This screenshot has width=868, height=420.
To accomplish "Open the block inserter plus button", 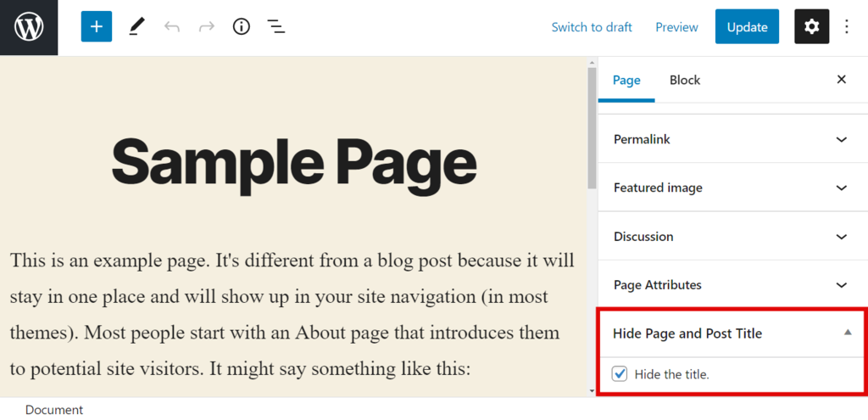I will (x=97, y=27).
